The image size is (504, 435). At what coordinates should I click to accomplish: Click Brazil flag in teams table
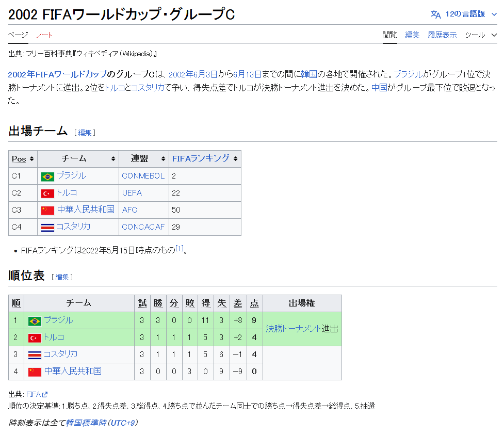click(47, 176)
